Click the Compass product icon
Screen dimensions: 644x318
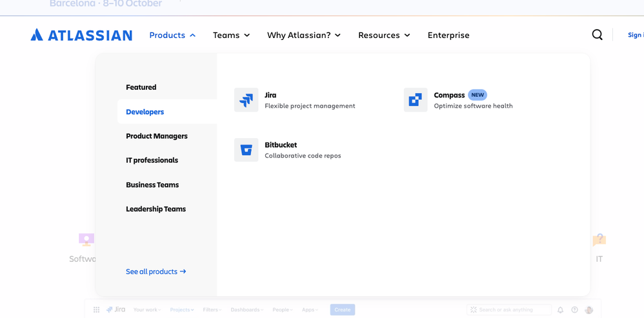point(415,100)
